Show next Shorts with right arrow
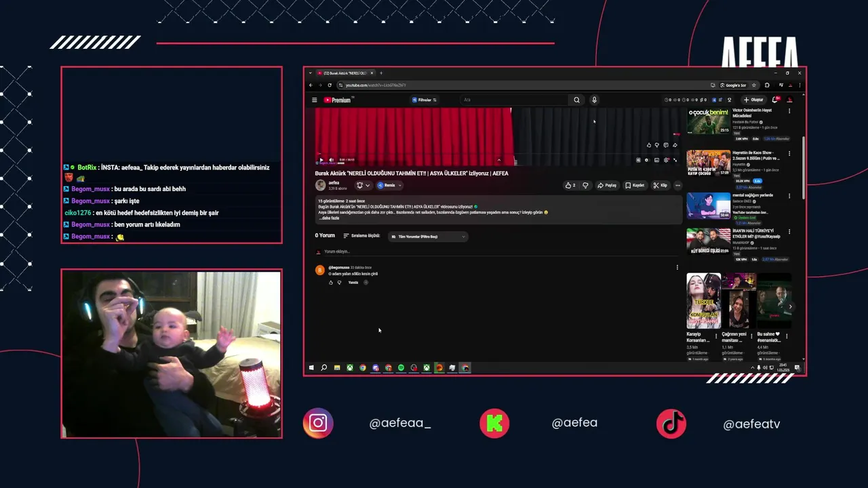 tap(790, 306)
